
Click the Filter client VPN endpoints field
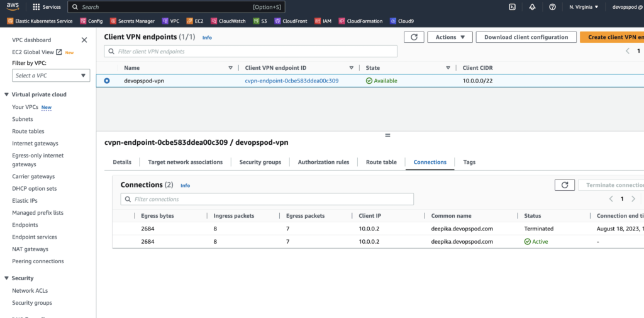point(250,52)
